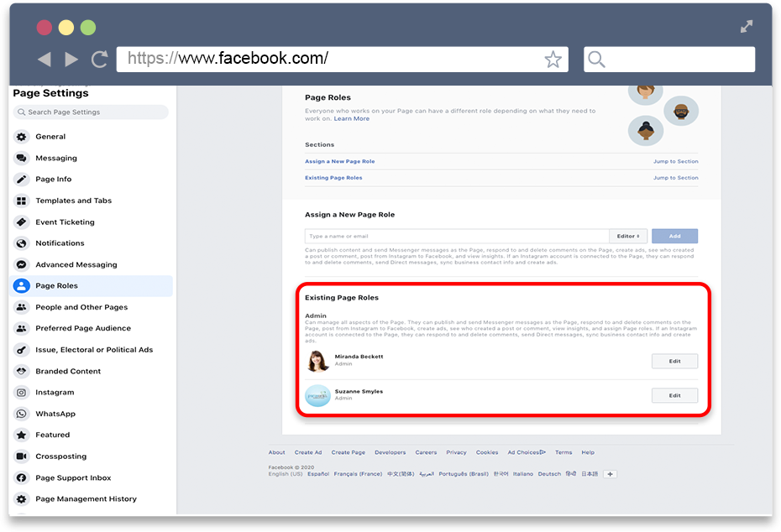Reload the page with the refresh icon
The height and width of the screenshot is (532, 781).
coord(100,60)
